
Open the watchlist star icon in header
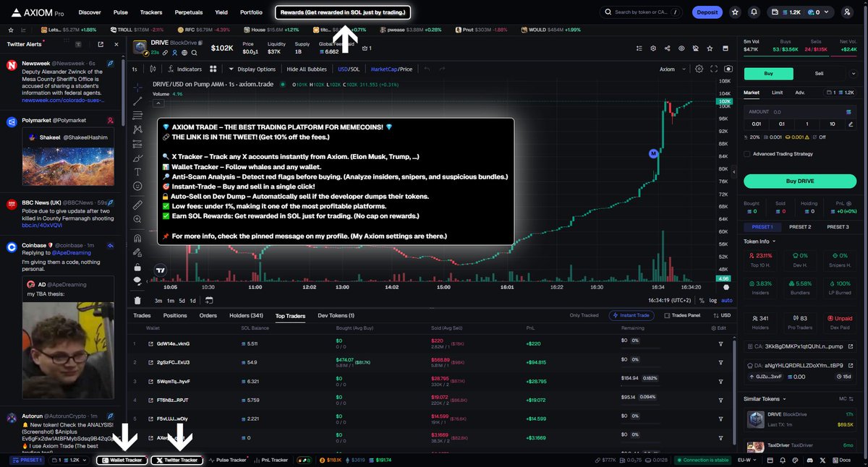pyautogui.click(x=735, y=12)
